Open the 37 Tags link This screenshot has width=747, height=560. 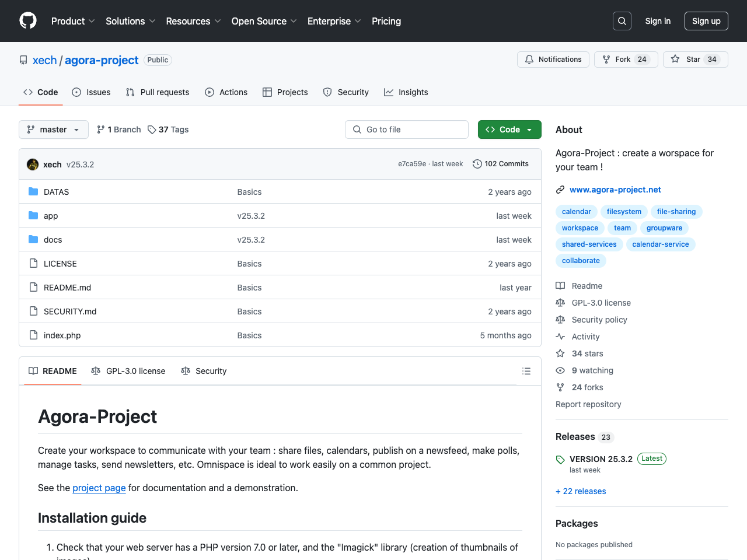[168, 129]
